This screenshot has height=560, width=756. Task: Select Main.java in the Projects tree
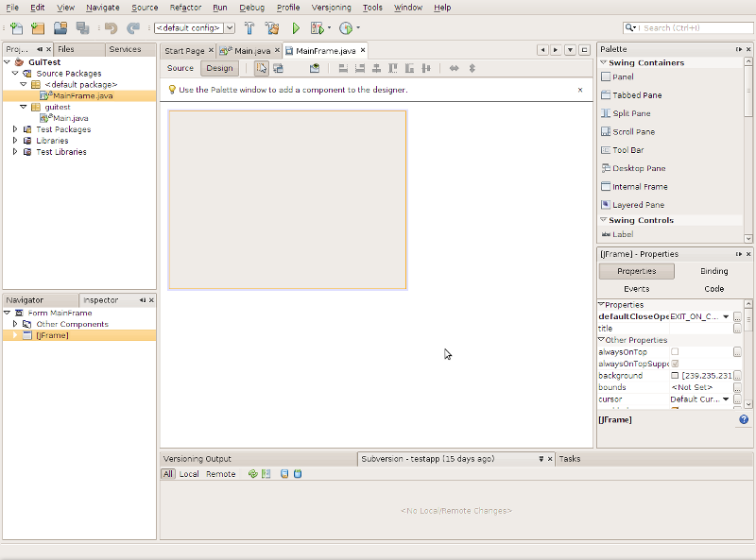[x=70, y=118]
